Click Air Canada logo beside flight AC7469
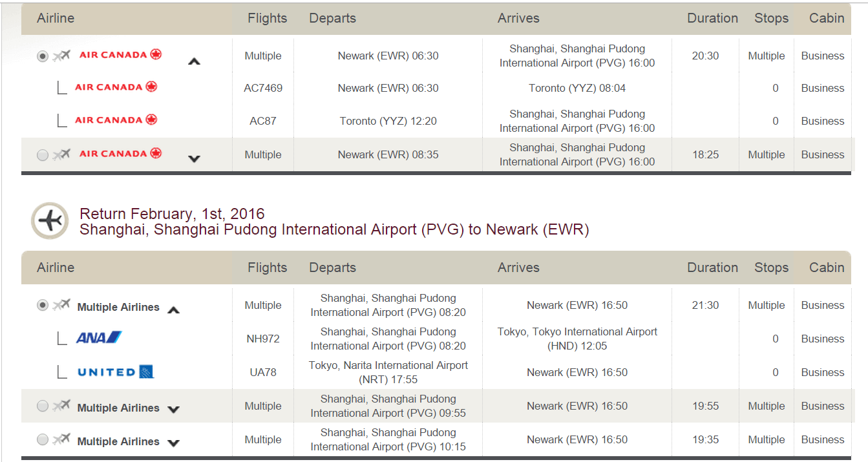The width and height of the screenshot is (868, 462). [116, 87]
